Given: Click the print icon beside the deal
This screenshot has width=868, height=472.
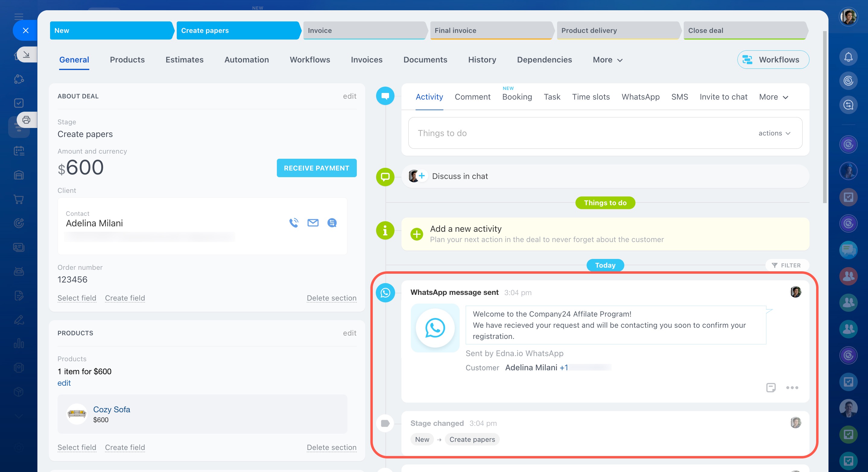Looking at the screenshot, I should pos(26,120).
